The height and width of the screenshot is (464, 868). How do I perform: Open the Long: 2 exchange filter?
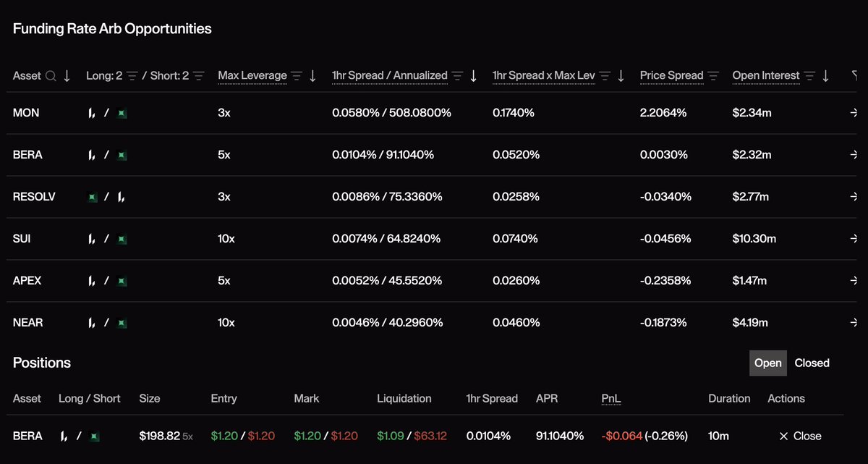(x=132, y=76)
